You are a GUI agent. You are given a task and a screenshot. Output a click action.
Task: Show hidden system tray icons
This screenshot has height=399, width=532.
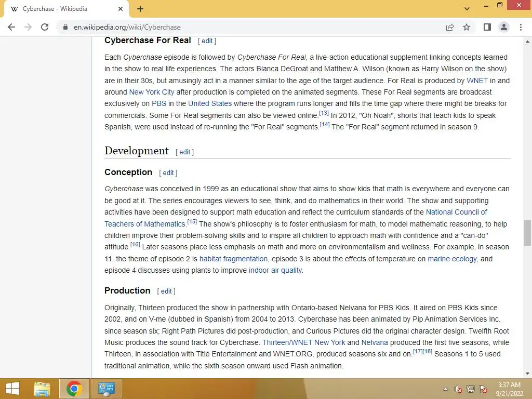tap(445, 390)
